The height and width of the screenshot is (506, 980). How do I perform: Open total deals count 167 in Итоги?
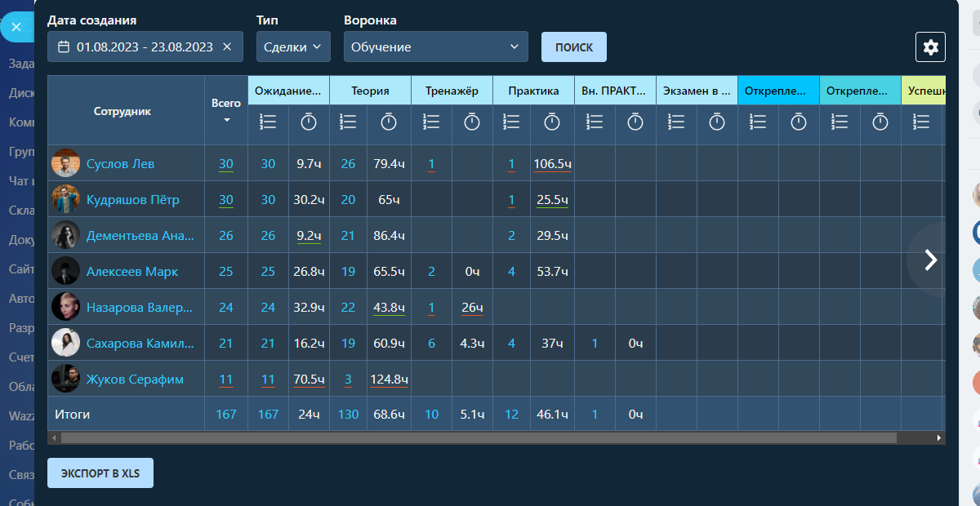(x=226, y=415)
